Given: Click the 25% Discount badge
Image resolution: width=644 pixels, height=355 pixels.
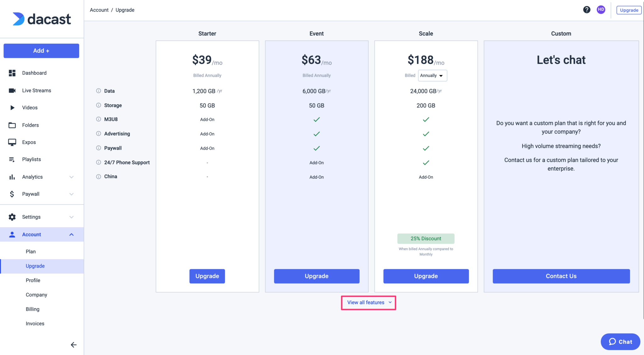Looking at the screenshot, I should 426,239.
